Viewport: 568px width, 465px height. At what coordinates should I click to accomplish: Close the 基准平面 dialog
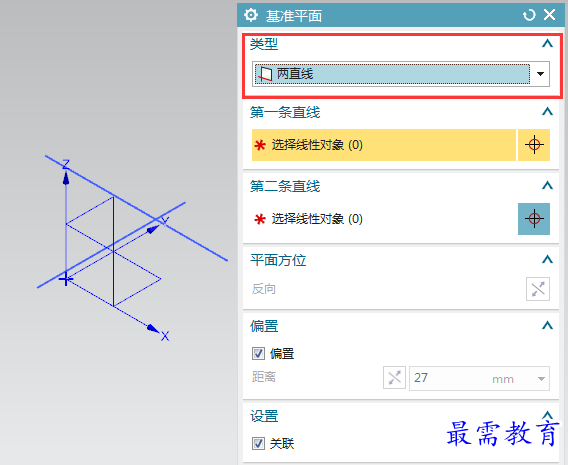(x=550, y=15)
